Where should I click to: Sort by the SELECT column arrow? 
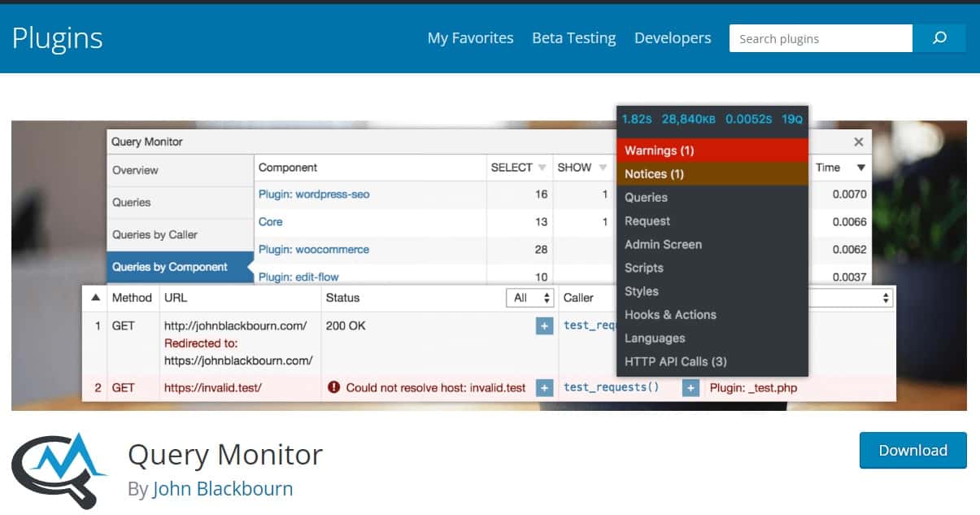[542, 168]
